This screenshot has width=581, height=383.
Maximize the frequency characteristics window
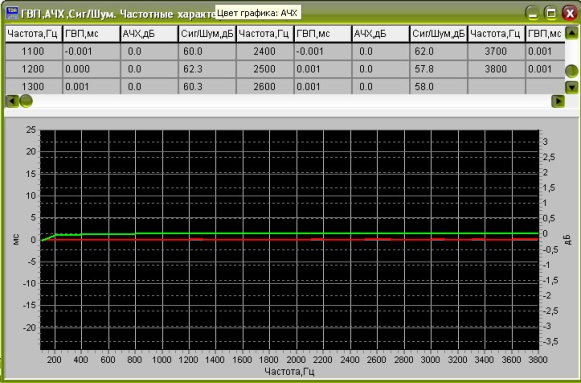point(551,14)
